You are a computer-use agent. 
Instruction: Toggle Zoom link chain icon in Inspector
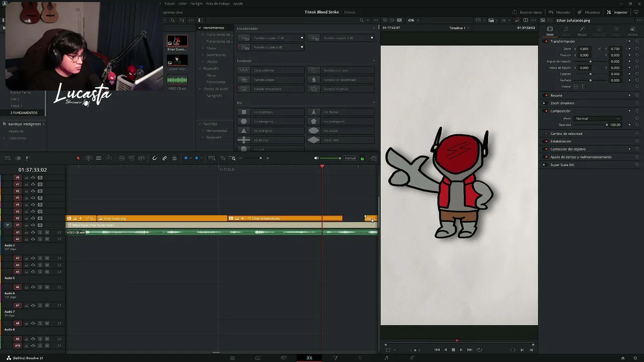point(599,49)
